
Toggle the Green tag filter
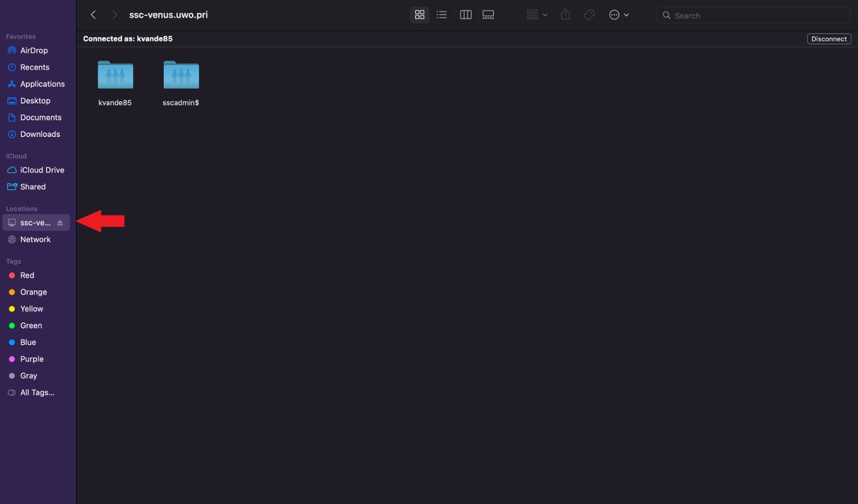[x=31, y=325]
